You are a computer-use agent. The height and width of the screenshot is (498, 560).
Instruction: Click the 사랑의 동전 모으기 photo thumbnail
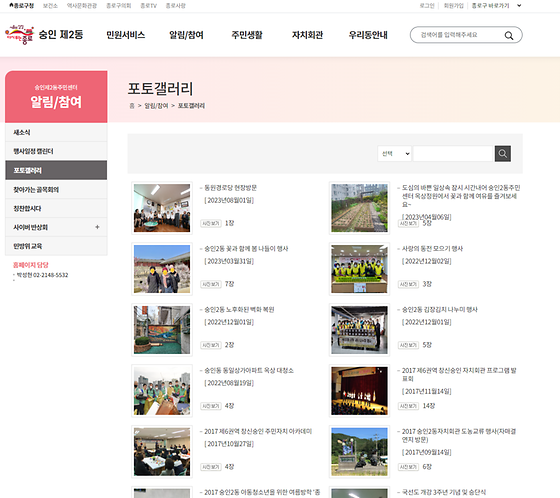[359, 269]
